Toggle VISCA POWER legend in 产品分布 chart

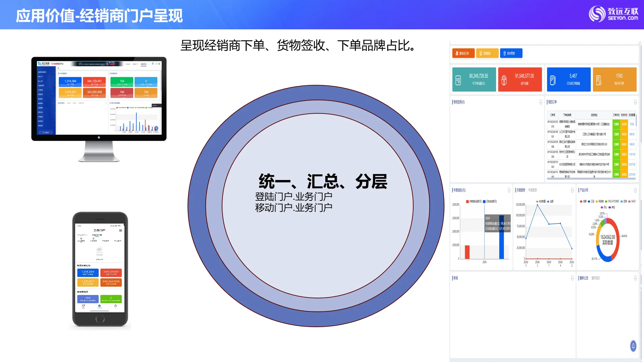pyautogui.click(x=612, y=201)
